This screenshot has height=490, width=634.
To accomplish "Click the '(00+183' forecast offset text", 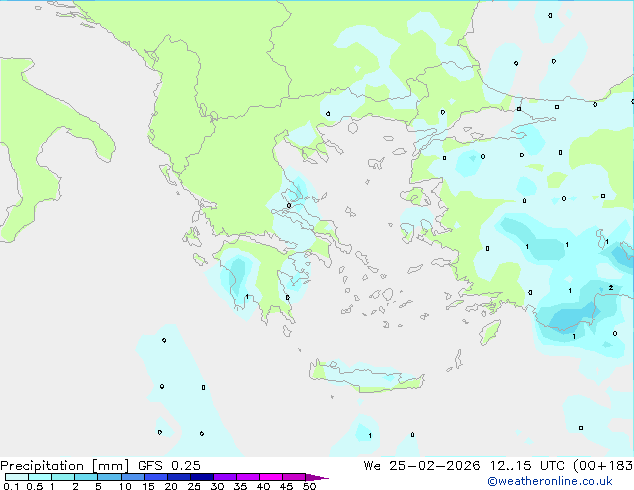I will (603, 466).
